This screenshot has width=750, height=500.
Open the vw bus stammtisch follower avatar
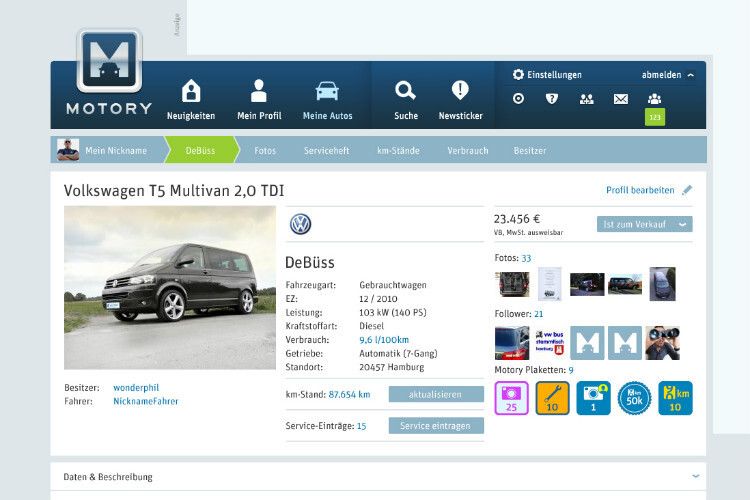pyautogui.click(x=550, y=343)
